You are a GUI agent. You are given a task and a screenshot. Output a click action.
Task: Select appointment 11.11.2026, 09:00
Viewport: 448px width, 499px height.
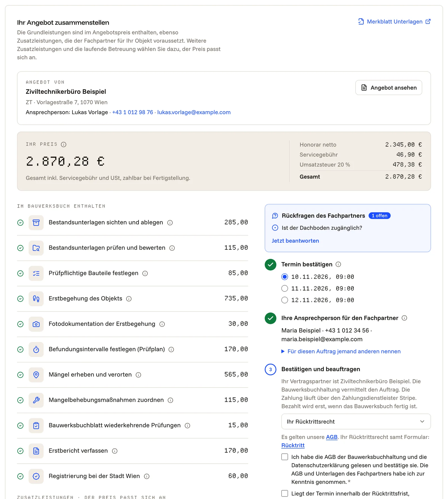click(x=284, y=288)
